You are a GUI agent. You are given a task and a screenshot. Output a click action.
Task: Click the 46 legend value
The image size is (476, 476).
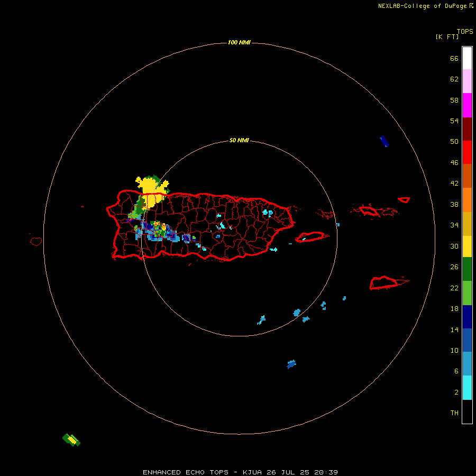pyautogui.click(x=454, y=163)
